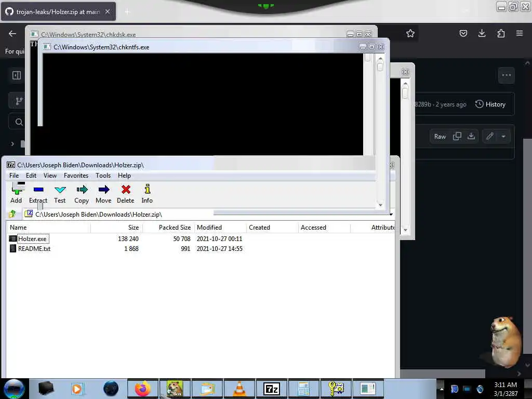Download raw file via GitHub download icon
Viewport: 532px width, 399px height.
click(x=471, y=137)
